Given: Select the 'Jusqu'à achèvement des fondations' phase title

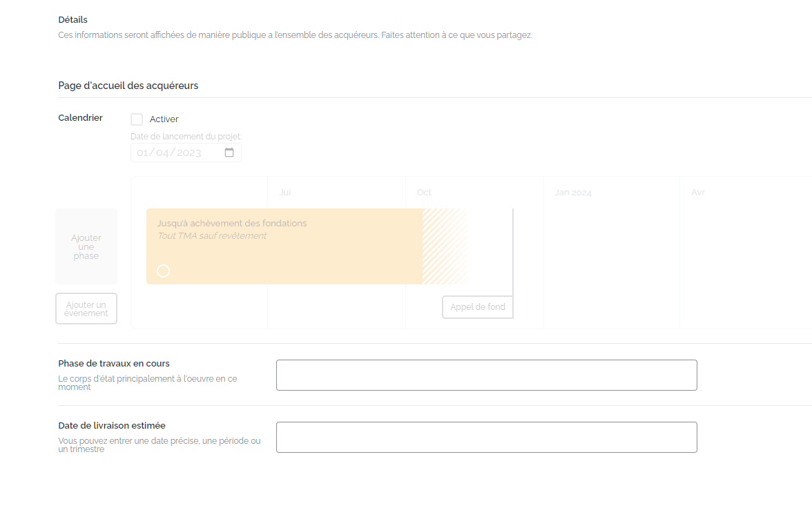Looking at the screenshot, I should tap(232, 224).
